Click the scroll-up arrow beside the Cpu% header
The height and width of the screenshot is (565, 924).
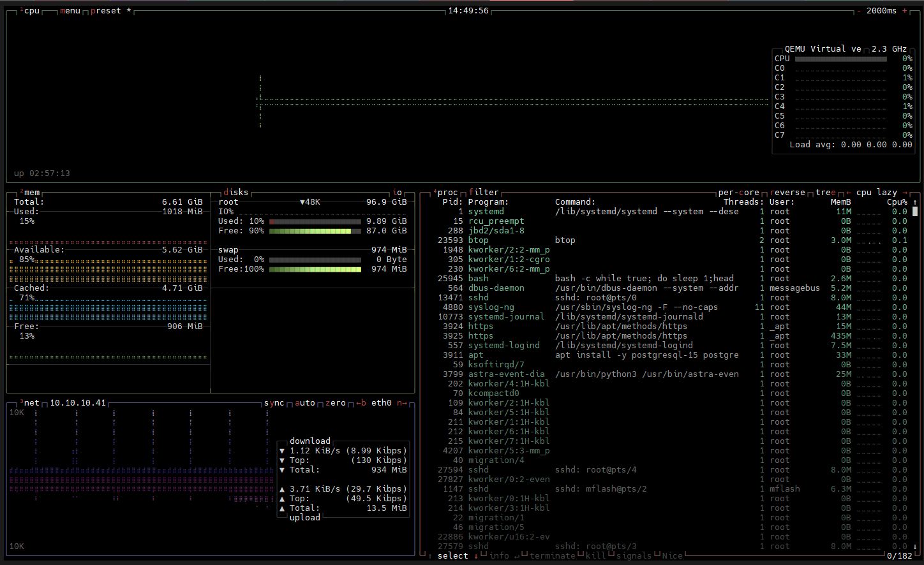(x=915, y=202)
